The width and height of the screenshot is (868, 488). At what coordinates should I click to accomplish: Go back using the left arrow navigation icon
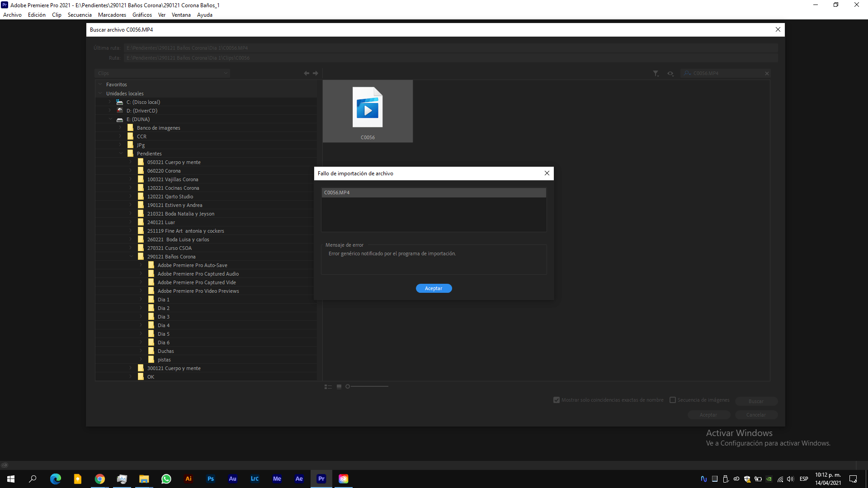(306, 73)
